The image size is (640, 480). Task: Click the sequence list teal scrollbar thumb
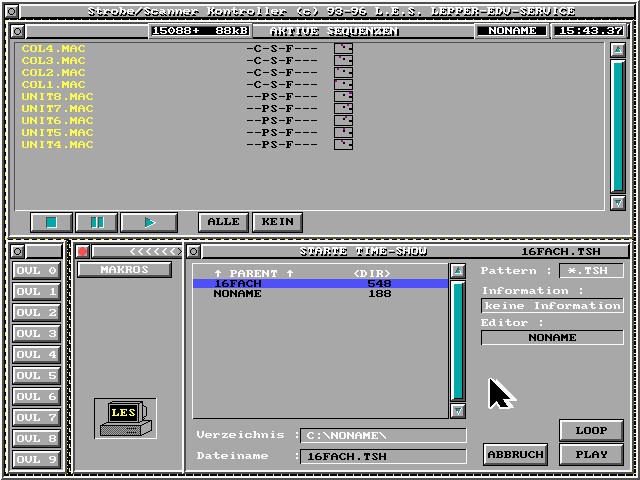point(618,126)
